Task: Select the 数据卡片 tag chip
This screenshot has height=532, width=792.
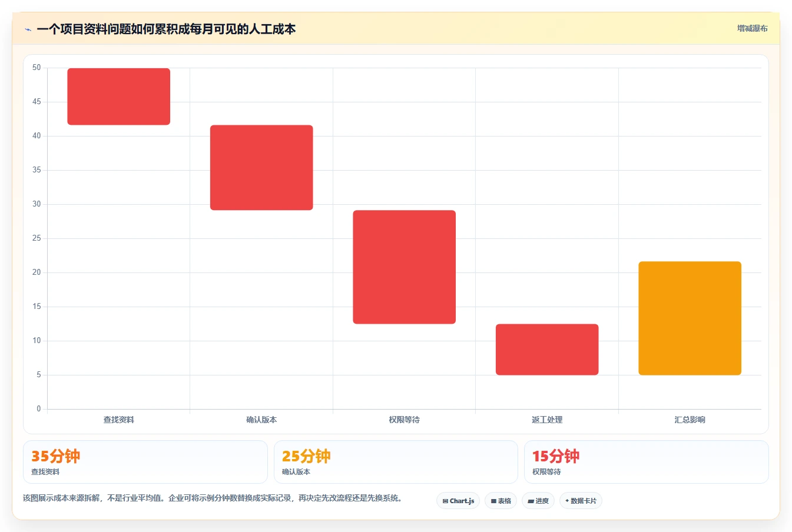Action: pyautogui.click(x=581, y=501)
